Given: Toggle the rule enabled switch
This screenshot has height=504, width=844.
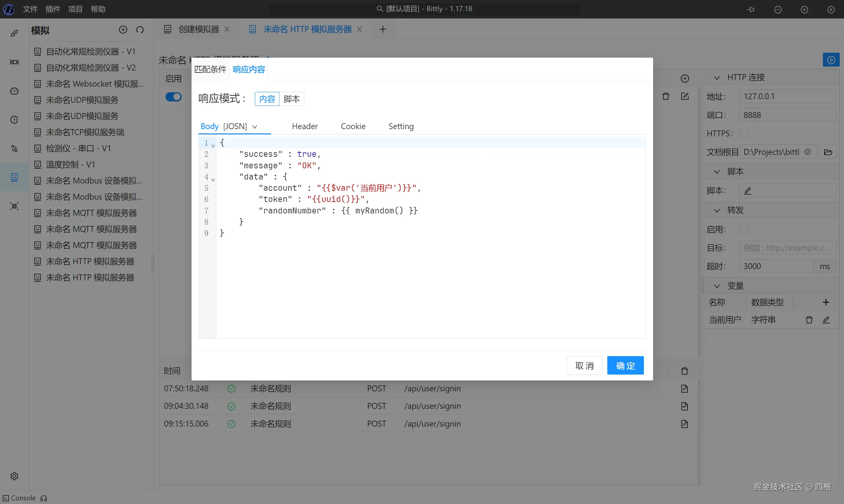Looking at the screenshot, I should click(173, 97).
